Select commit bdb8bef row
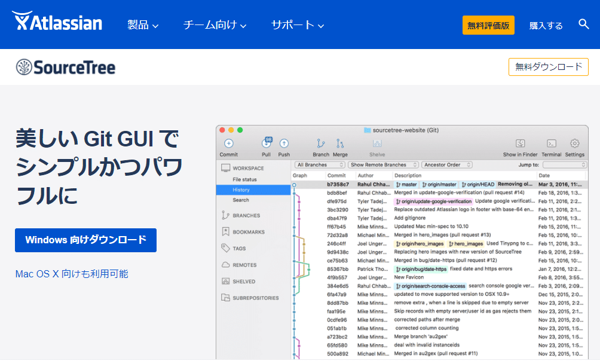Viewport: 600px width, 364px height. [x=439, y=193]
